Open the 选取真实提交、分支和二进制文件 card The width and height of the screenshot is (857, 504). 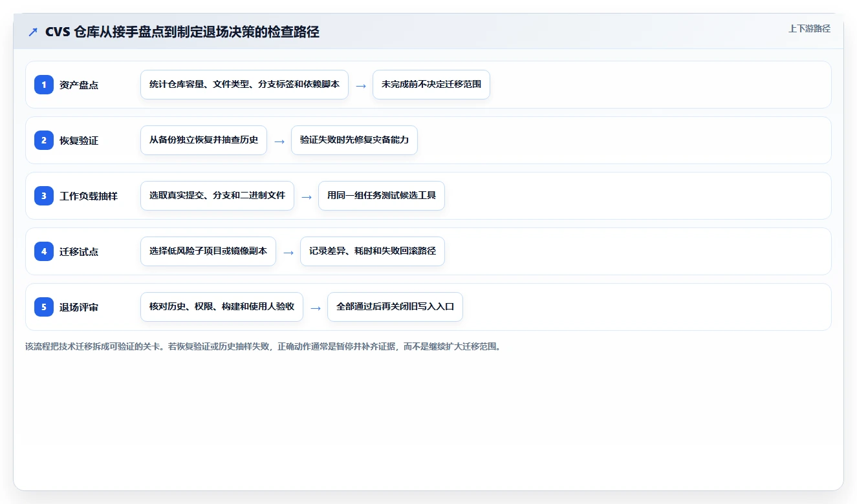[217, 196]
